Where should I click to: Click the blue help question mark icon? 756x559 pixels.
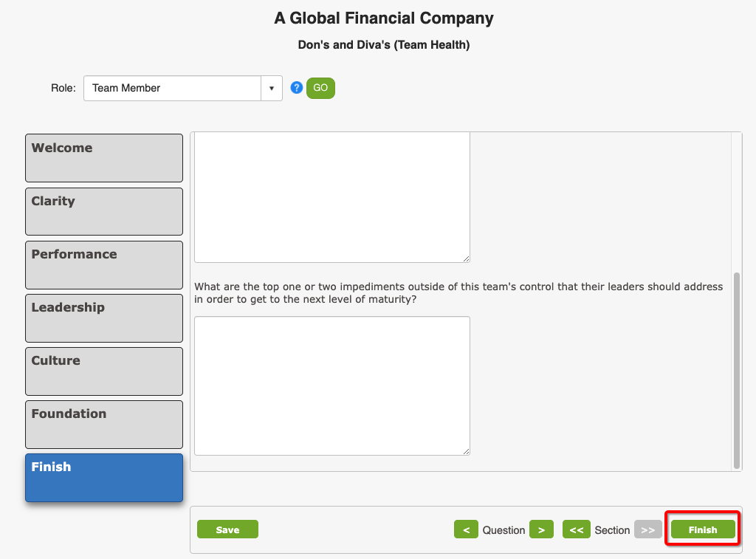[x=297, y=88]
